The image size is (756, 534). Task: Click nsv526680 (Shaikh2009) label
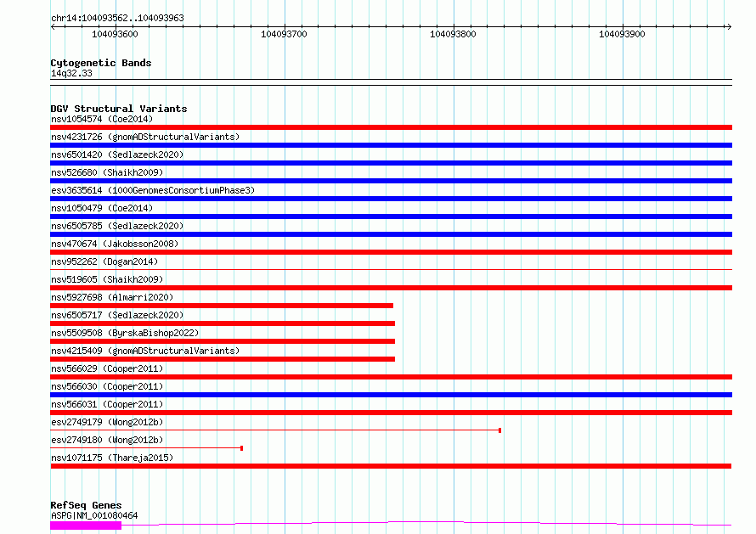tap(107, 172)
